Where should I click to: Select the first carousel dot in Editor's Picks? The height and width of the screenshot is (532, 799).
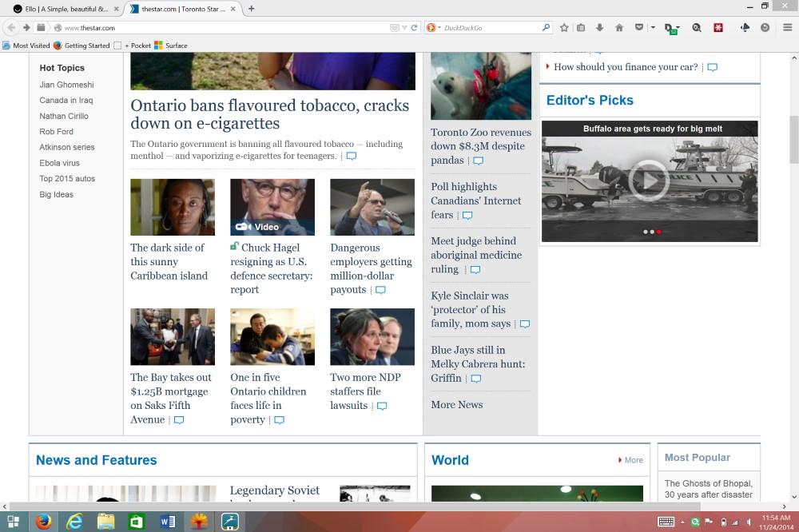(646, 232)
